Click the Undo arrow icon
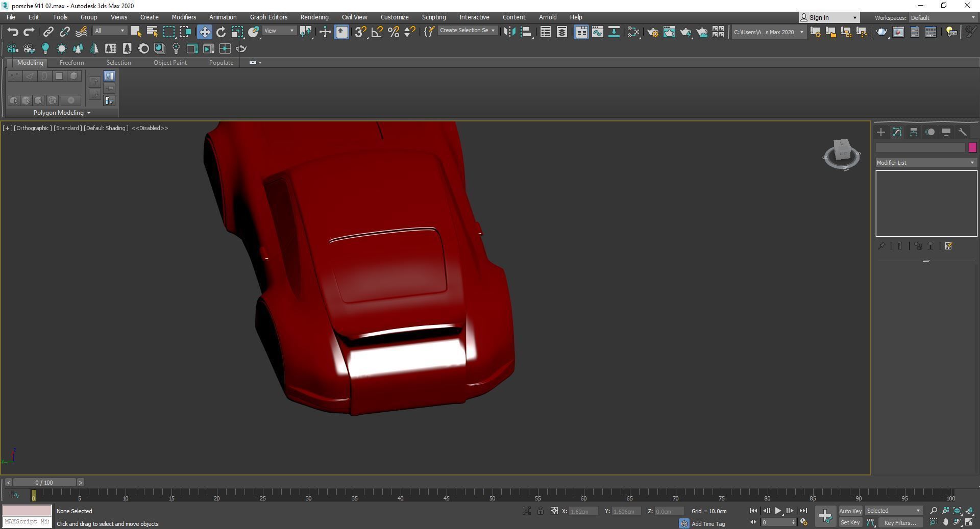Screen dimensions: 980x529 pos(13,32)
